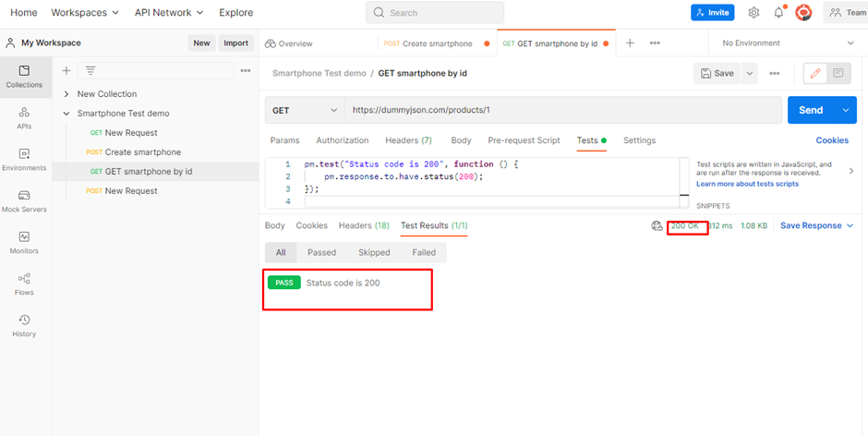Open the response Body tab
This screenshot has height=436, width=868.
(x=274, y=225)
